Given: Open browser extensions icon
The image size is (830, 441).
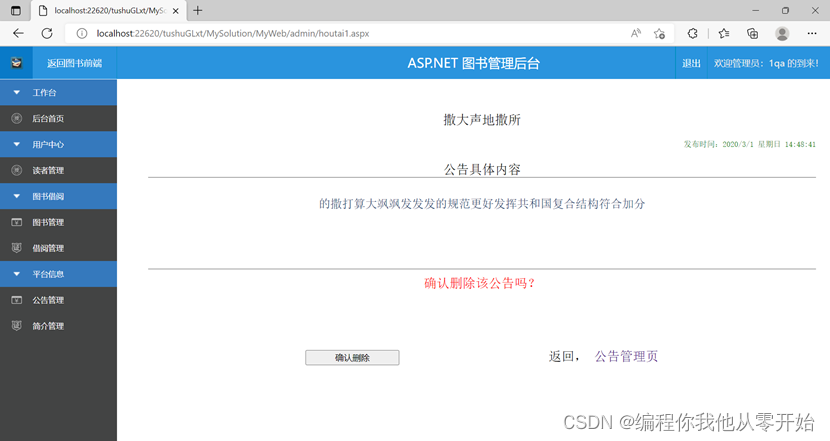Looking at the screenshot, I should 692,33.
